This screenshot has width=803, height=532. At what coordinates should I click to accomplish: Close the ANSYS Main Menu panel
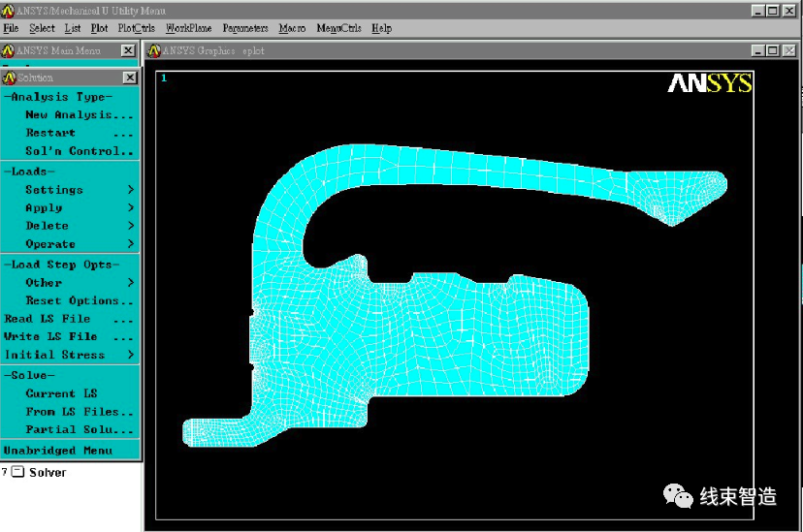click(x=128, y=50)
